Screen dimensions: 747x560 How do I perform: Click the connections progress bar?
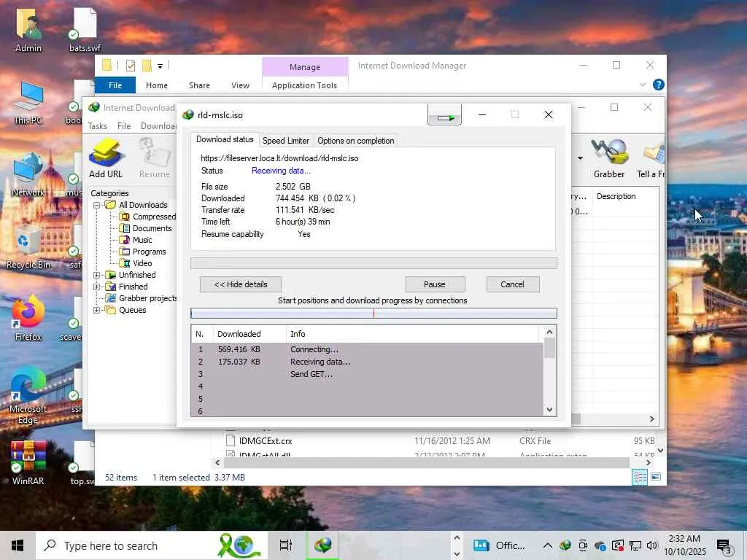point(373,314)
